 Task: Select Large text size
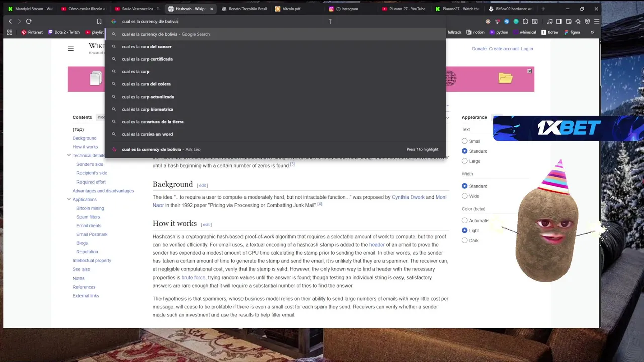point(465,161)
